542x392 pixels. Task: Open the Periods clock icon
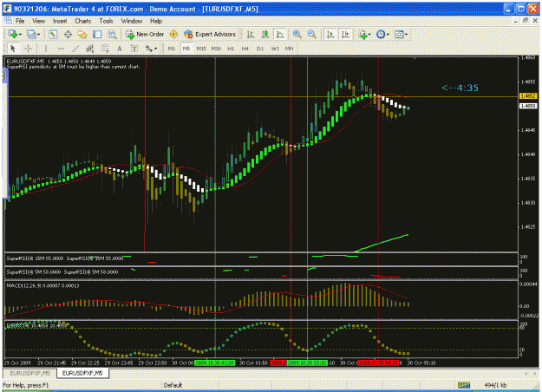pos(381,34)
